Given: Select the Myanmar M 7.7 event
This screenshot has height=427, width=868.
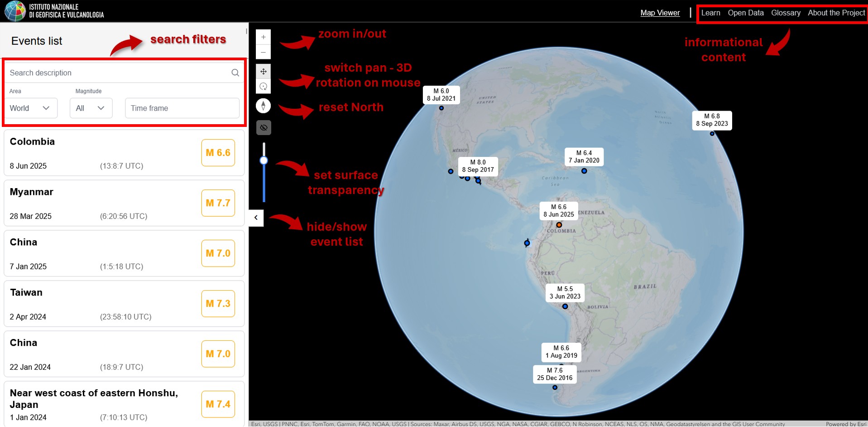Looking at the screenshot, I should [124, 203].
